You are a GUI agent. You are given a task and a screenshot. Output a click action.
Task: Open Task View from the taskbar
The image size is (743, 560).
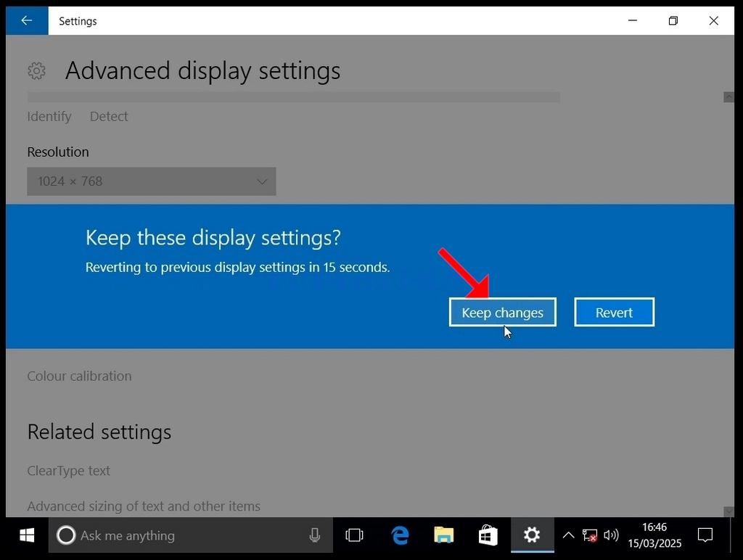[354, 535]
